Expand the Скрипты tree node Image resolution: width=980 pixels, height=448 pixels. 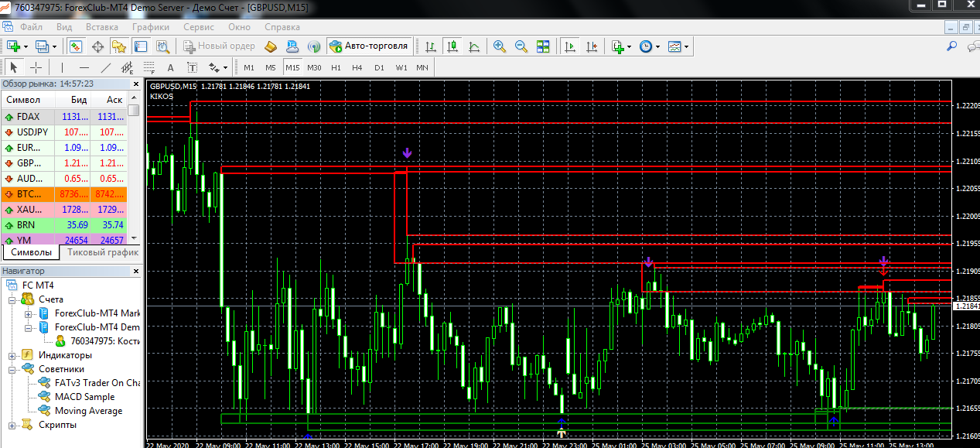point(12,425)
